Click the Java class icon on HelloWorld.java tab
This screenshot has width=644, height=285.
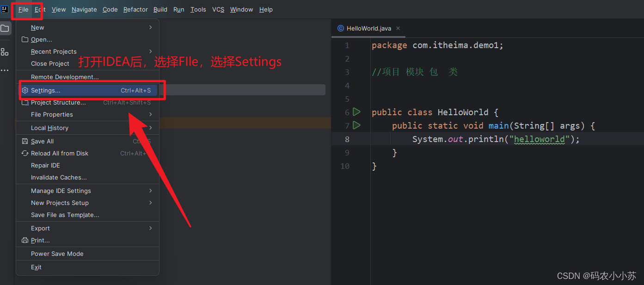pyautogui.click(x=341, y=28)
